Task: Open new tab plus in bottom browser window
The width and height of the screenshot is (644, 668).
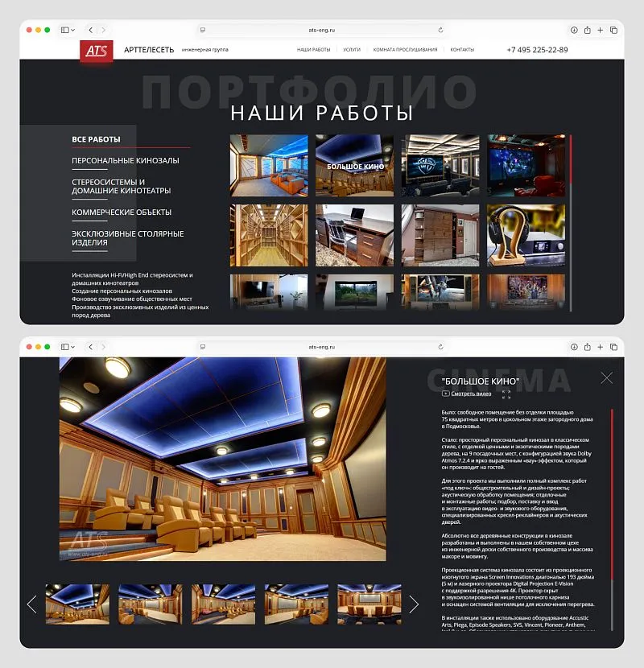Action: pyautogui.click(x=600, y=347)
